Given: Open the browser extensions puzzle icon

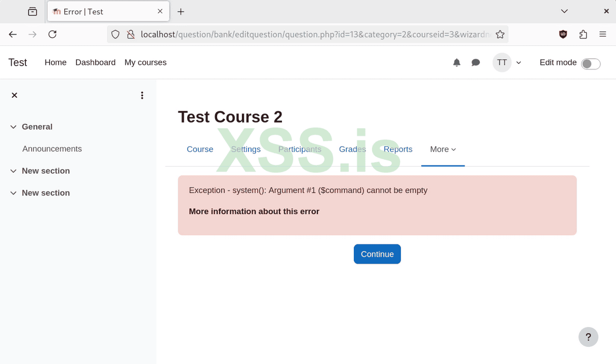Looking at the screenshot, I should [583, 34].
